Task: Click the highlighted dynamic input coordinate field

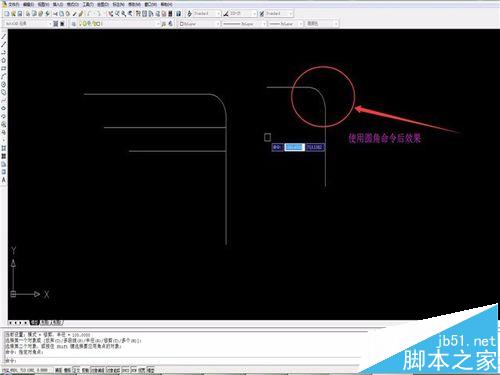Action: click(x=294, y=147)
